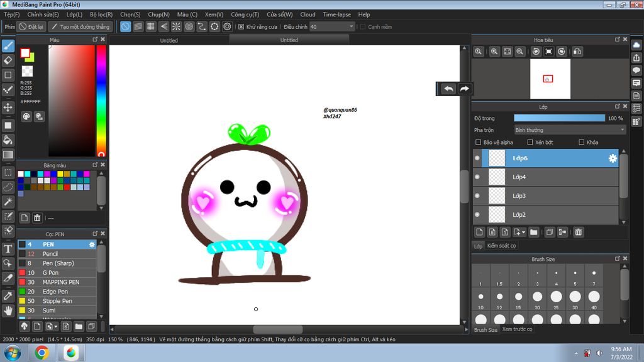
Task: Adjust the Độ trong opacity slider
Action: 559,118
